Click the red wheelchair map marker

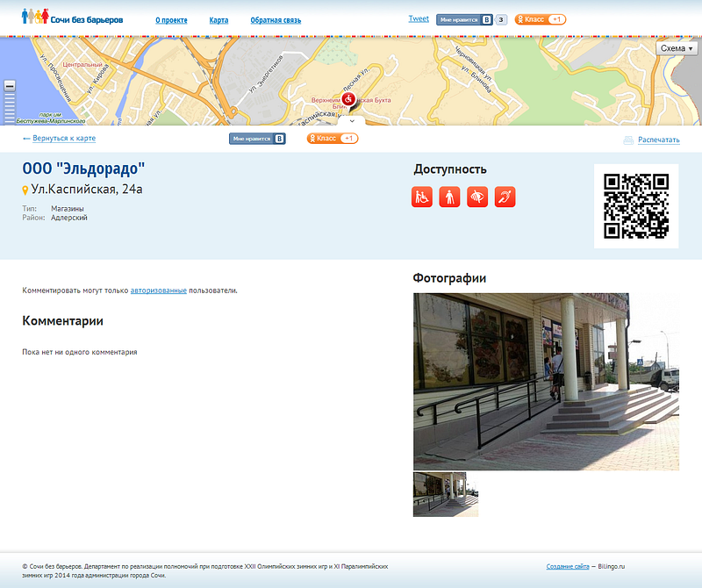(348, 99)
